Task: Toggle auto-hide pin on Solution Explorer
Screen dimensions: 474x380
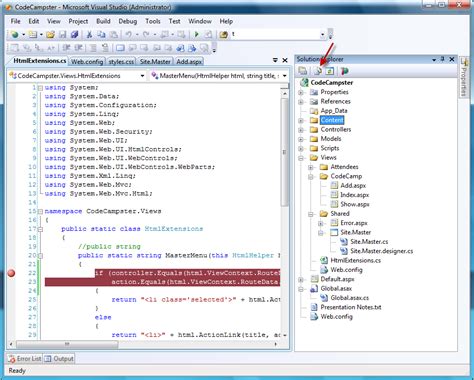Action: coord(443,59)
